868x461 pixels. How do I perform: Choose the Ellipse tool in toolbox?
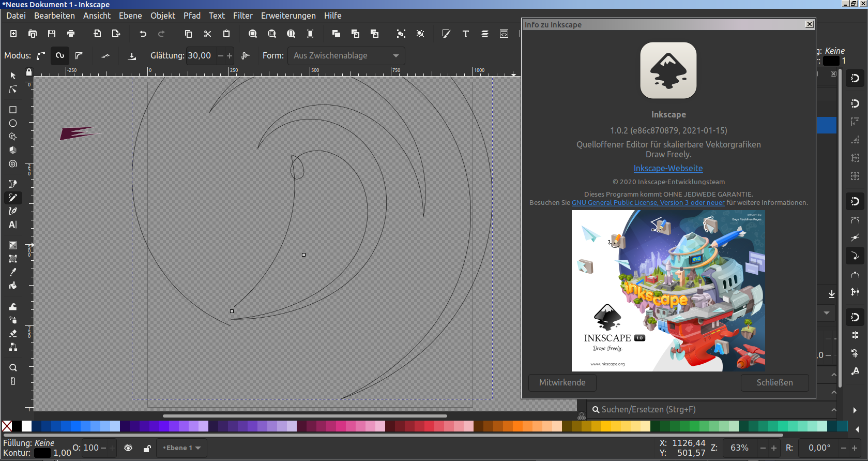pos(13,123)
